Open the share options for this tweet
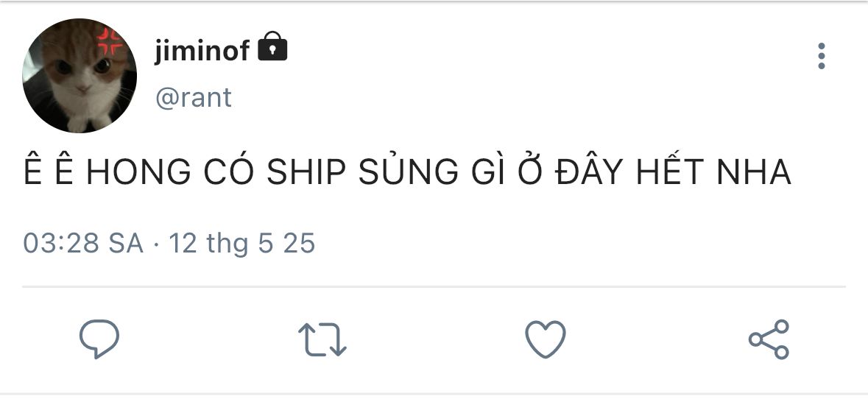Screen dimensions: 868x399 point(769,339)
